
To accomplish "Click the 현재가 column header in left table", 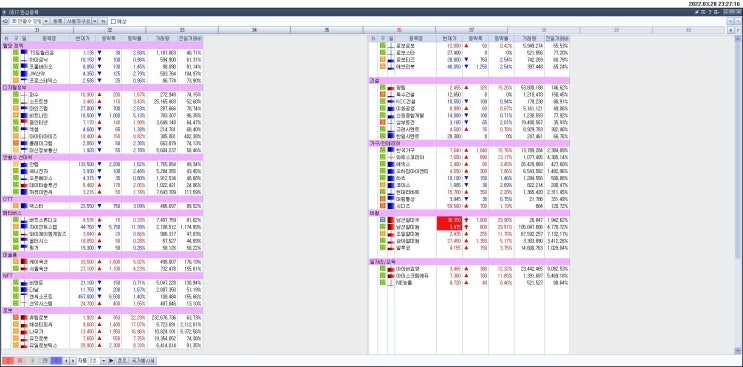I will point(82,38).
